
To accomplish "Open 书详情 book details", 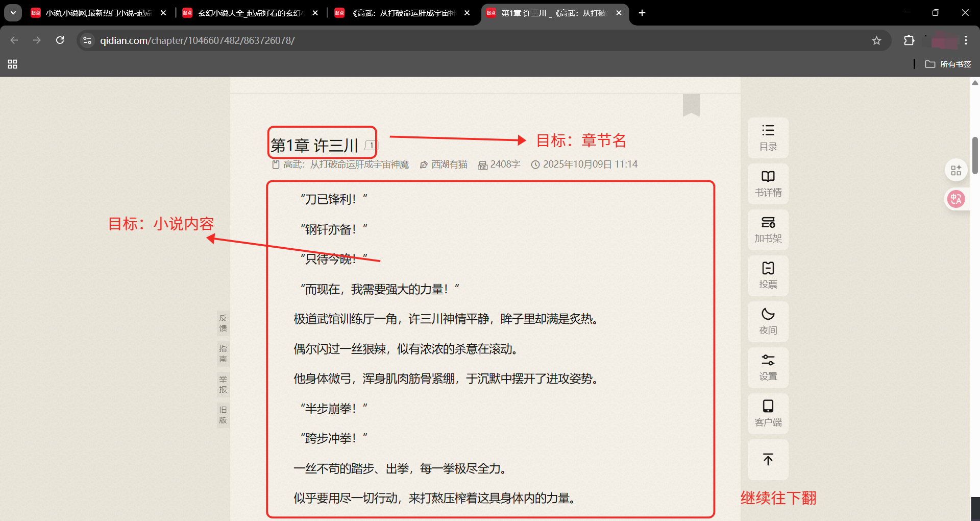I will pos(768,184).
